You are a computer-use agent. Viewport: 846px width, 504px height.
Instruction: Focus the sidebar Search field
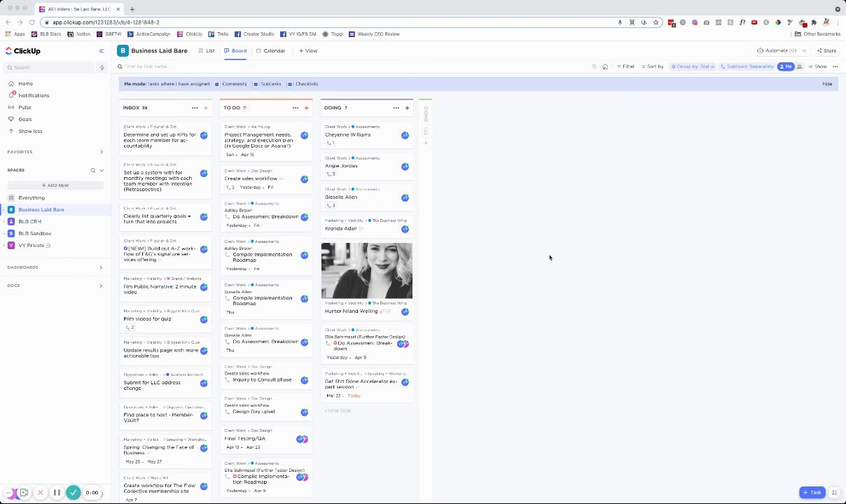(x=49, y=67)
